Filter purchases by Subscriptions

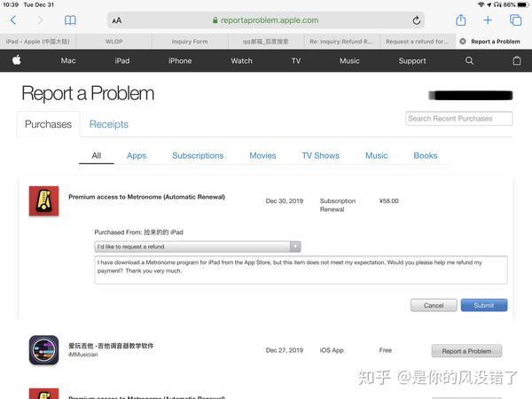tap(198, 156)
